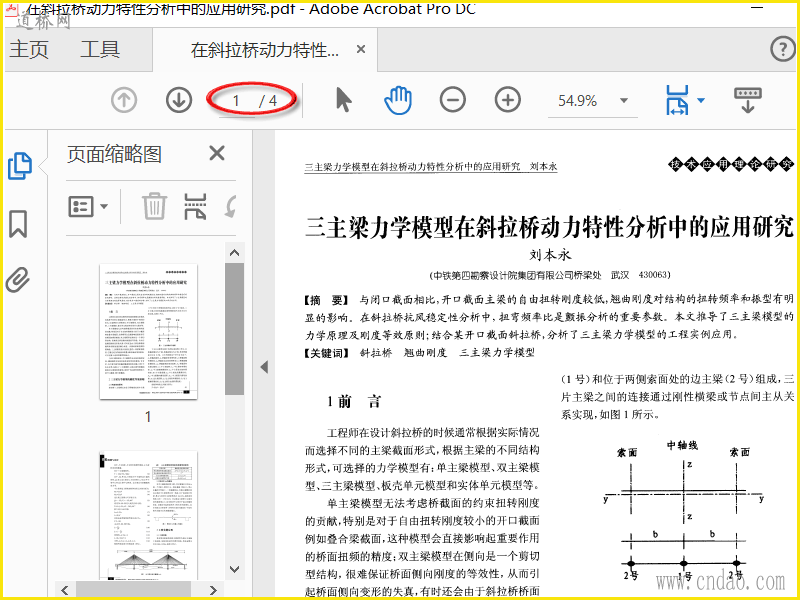
Task: Click the 【关键词】 keywords line
Action: coord(419,353)
